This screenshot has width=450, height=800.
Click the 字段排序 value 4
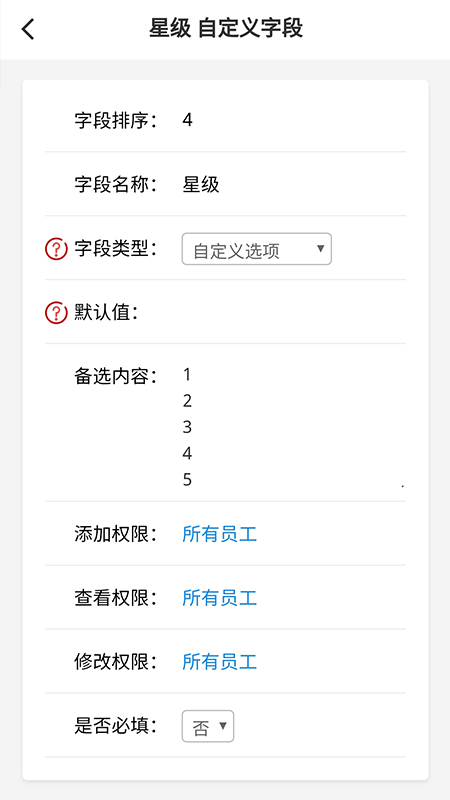(187, 120)
